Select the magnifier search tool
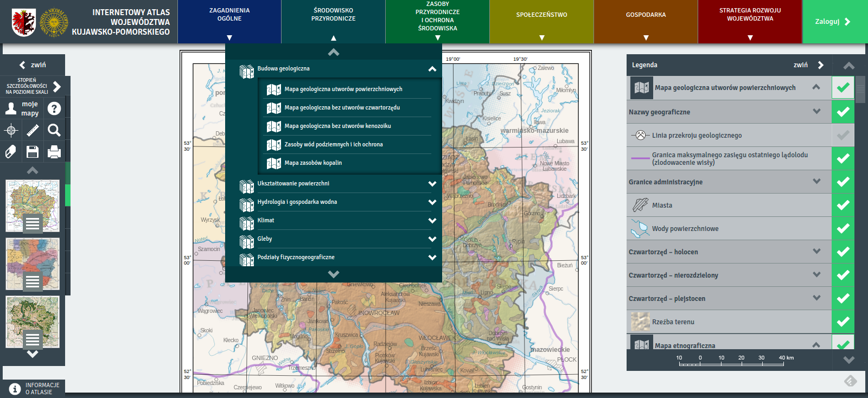This screenshot has height=398, width=868. point(54,130)
